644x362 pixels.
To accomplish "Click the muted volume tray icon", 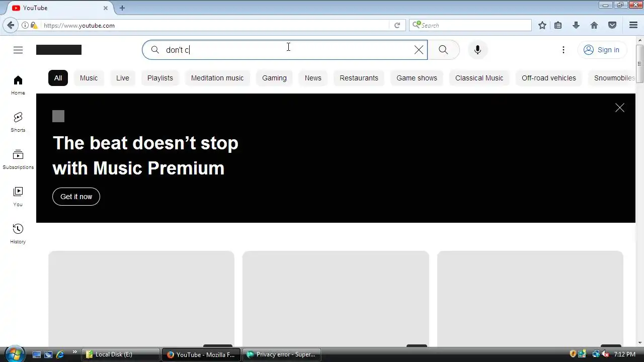I will [605, 354].
